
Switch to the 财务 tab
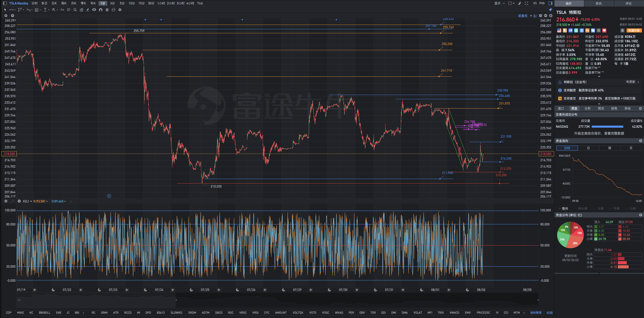point(614,108)
